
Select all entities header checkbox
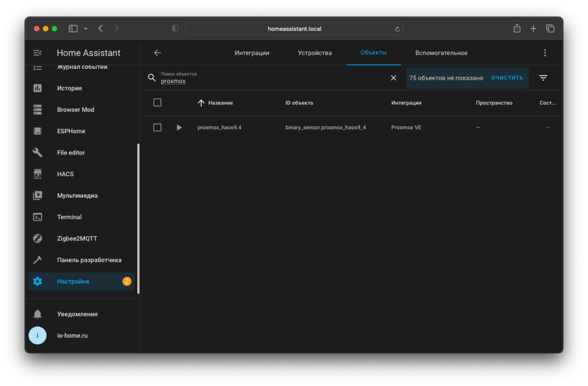[157, 102]
